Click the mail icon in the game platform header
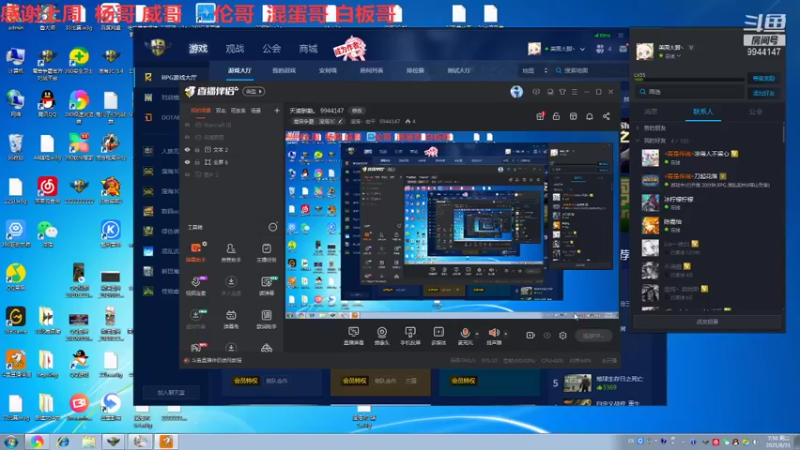The height and width of the screenshot is (450, 800). pyautogui.click(x=623, y=49)
